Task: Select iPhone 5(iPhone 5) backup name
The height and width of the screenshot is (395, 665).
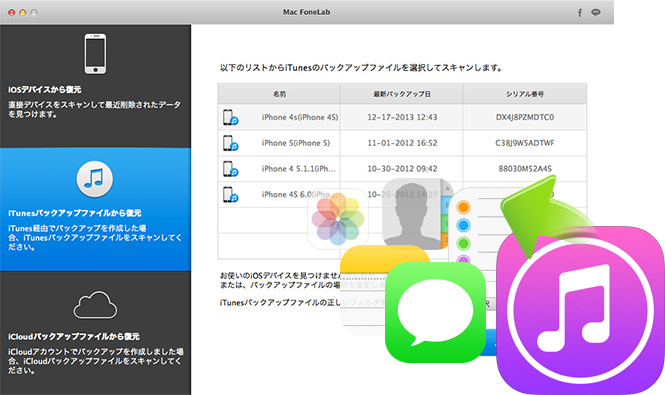Action: [x=296, y=143]
